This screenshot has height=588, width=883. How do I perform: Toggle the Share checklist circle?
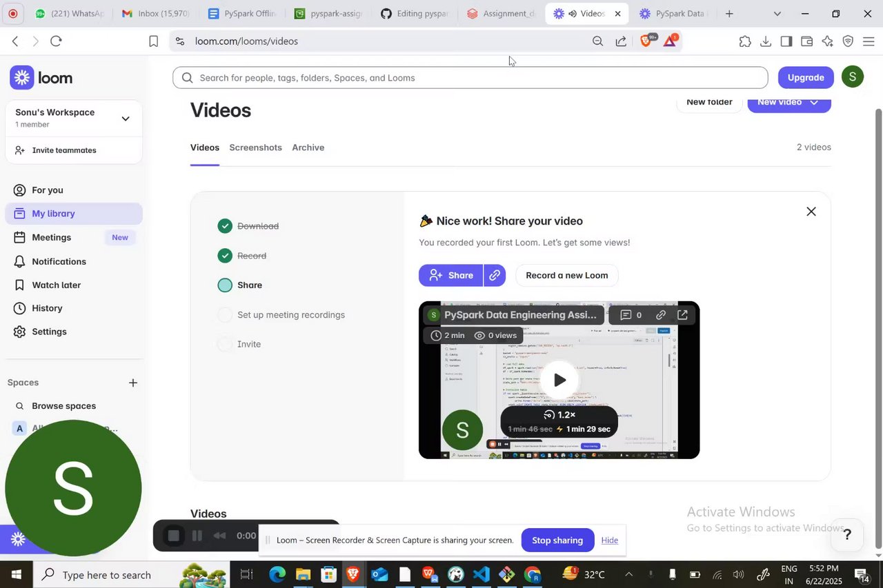(x=225, y=285)
